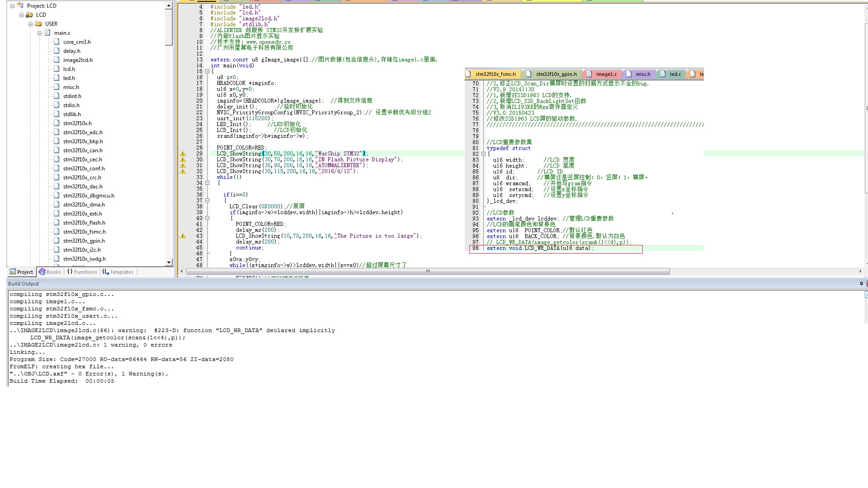Collapse the main.c dependency list
This screenshot has width=868, height=488.
coord(39,33)
